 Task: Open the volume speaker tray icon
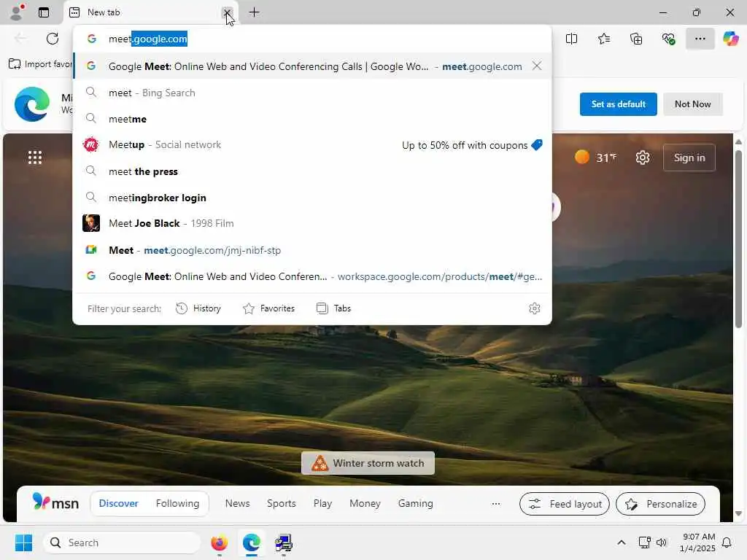point(661,542)
